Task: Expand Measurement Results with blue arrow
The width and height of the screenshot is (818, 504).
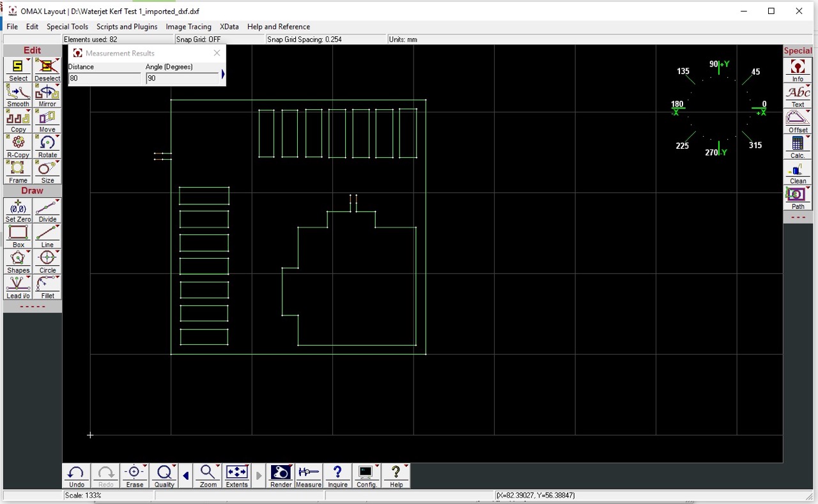Action: point(223,75)
